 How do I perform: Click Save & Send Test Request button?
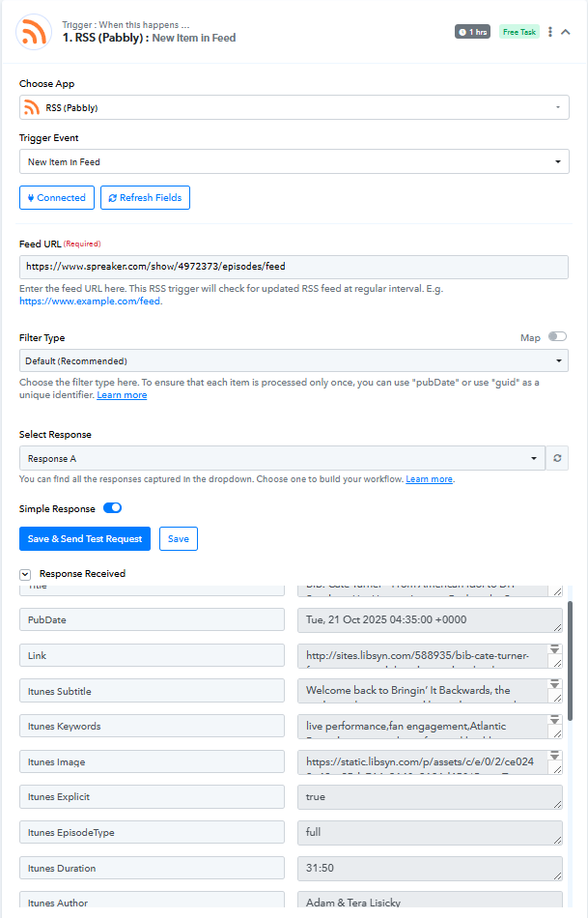(x=85, y=539)
